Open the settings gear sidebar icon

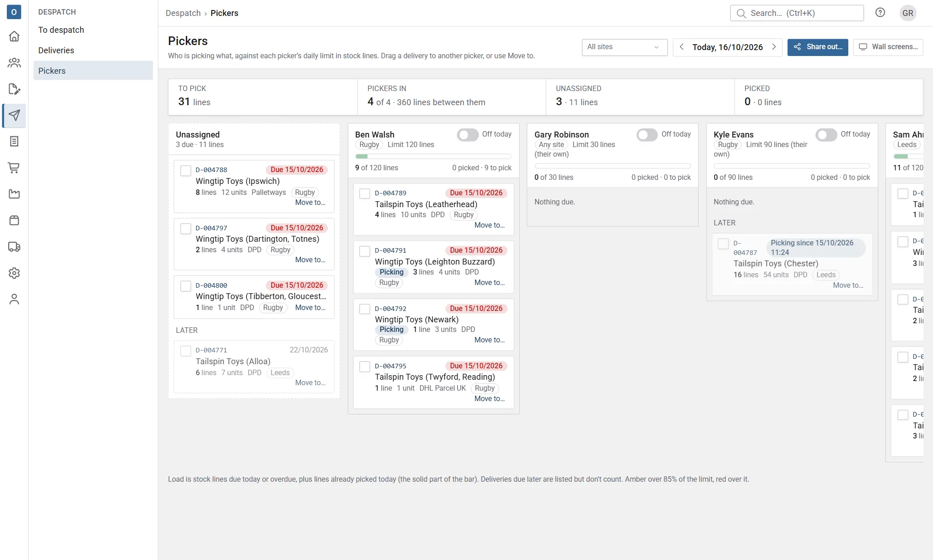point(14,273)
